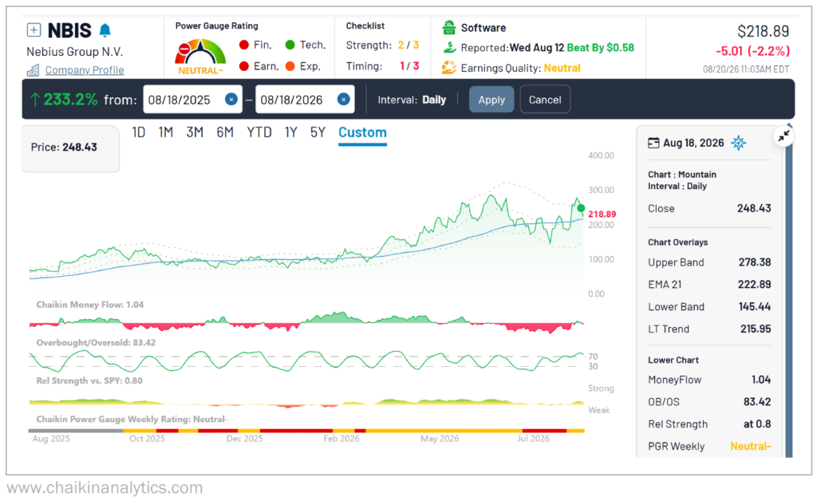Click the Timing 1 / 3 checklist score
The height and width of the screenshot is (504, 817).
(409, 66)
